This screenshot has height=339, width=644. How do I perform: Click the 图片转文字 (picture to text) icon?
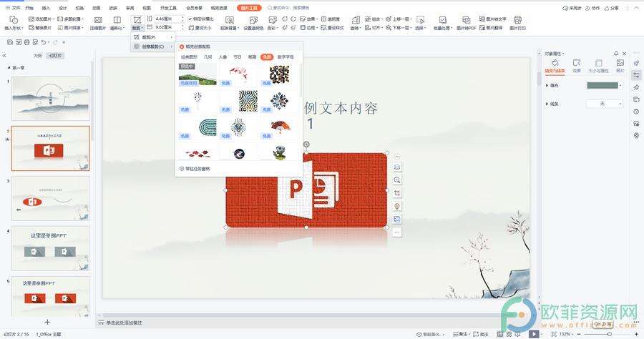pos(492,19)
